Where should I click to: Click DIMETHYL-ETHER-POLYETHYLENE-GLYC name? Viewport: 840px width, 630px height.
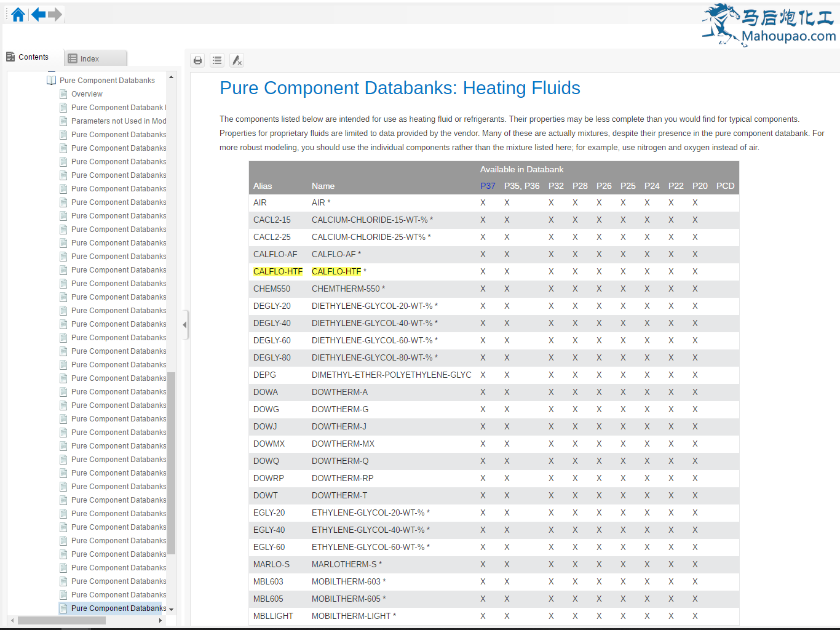392,375
